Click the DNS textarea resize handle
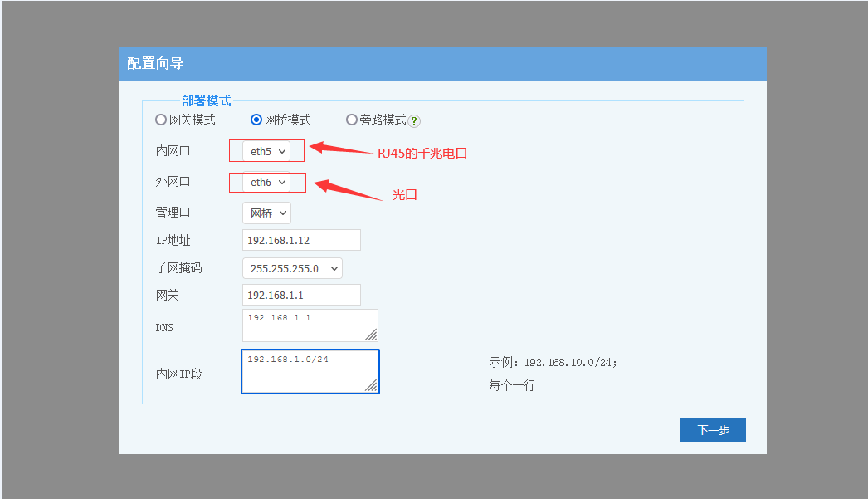This screenshot has width=868, height=499. point(370,334)
